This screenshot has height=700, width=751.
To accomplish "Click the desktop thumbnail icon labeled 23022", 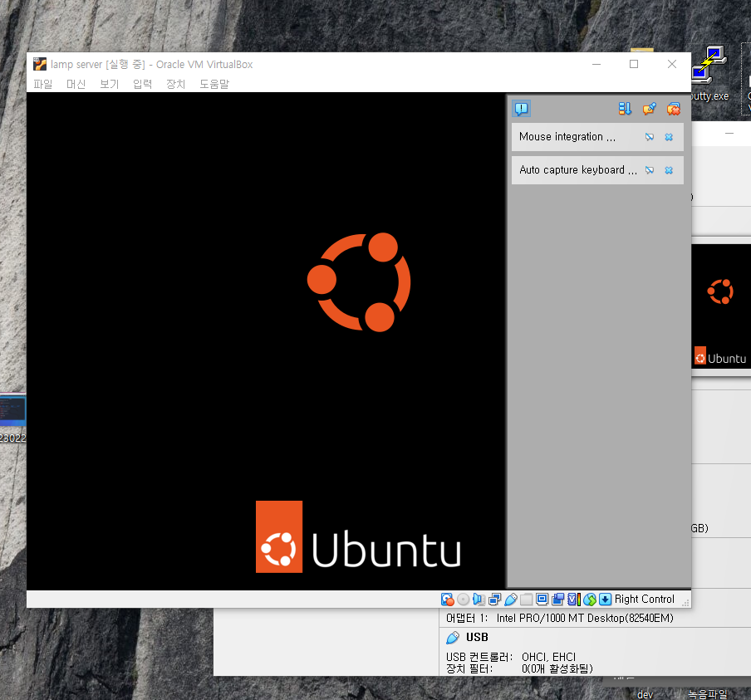I will pyautogui.click(x=13, y=410).
